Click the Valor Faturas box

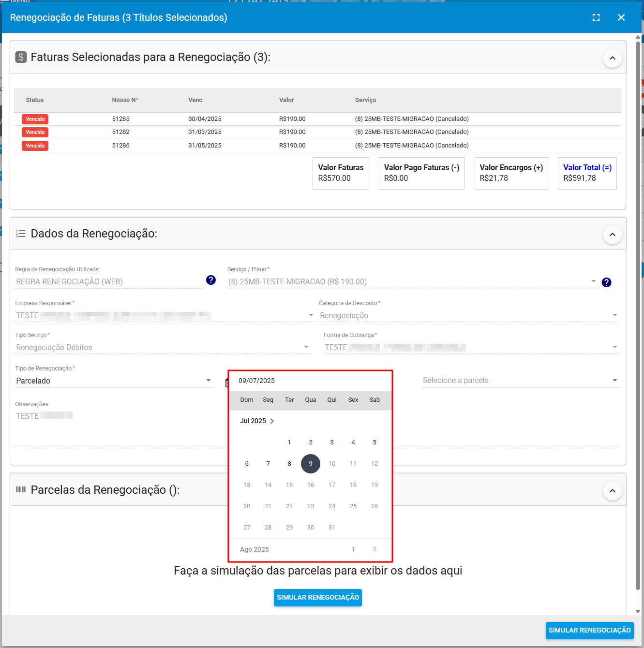pos(341,173)
